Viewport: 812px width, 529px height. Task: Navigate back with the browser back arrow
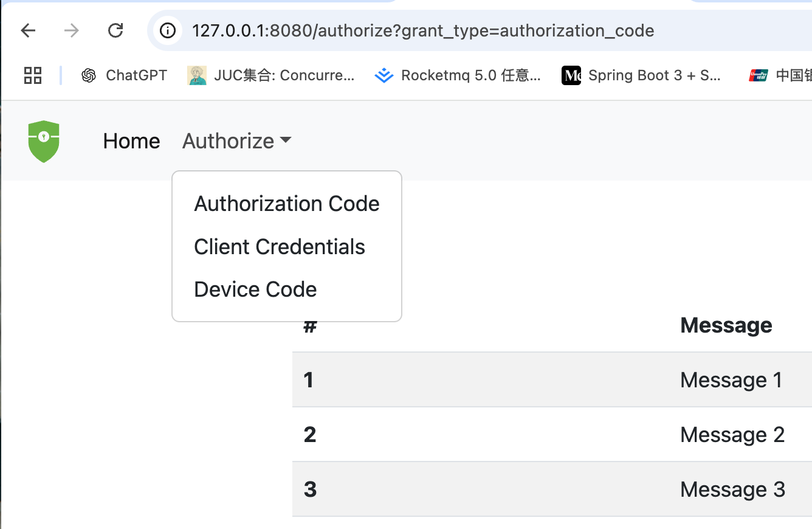pos(28,30)
